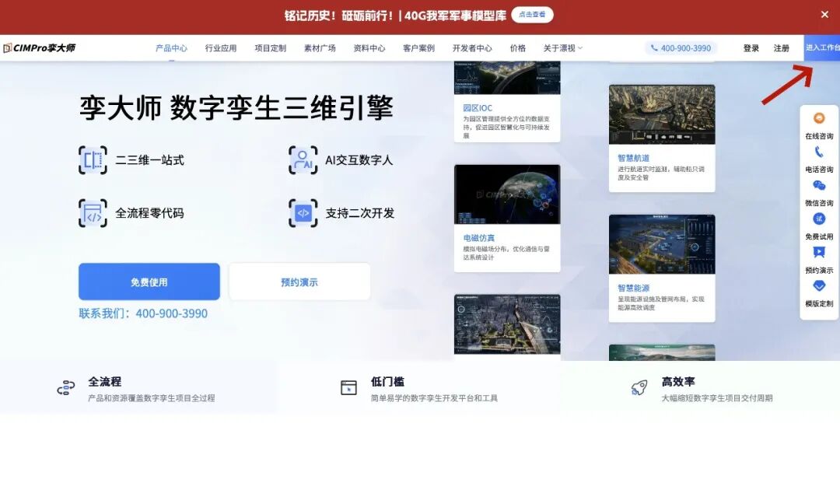The image size is (840, 504).
Task: Click the 二三维一站式 feature icon
Action: tap(93, 160)
